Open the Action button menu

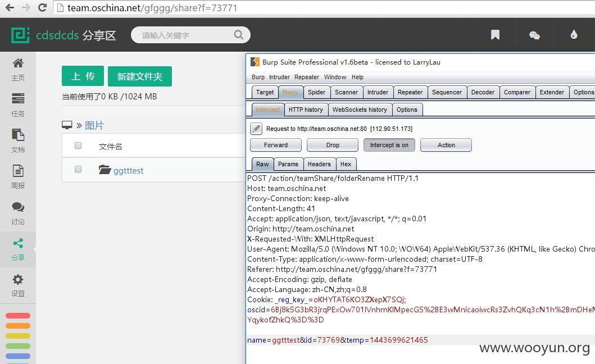tap(446, 145)
